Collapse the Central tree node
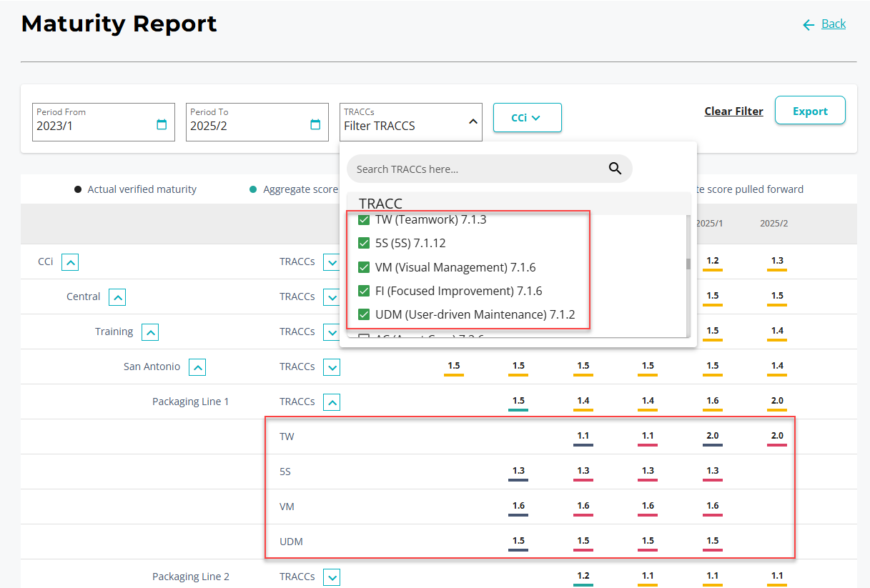The height and width of the screenshot is (588, 870). (117, 297)
